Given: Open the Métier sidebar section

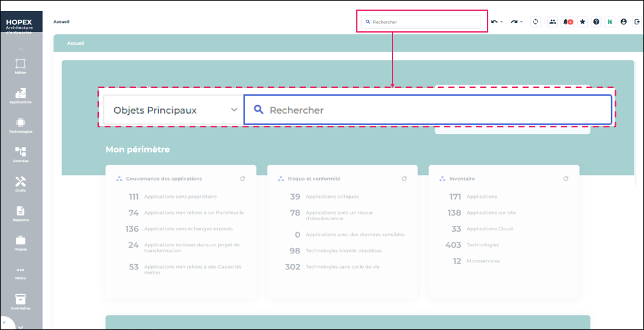Looking at the screenshot, I should click(x=20, y=66).
